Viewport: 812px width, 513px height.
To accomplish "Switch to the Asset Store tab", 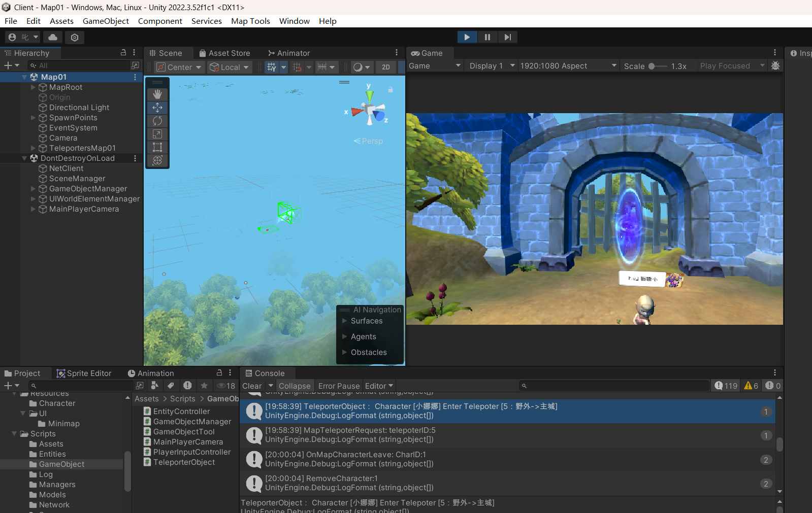I will [x=224, y=53].
